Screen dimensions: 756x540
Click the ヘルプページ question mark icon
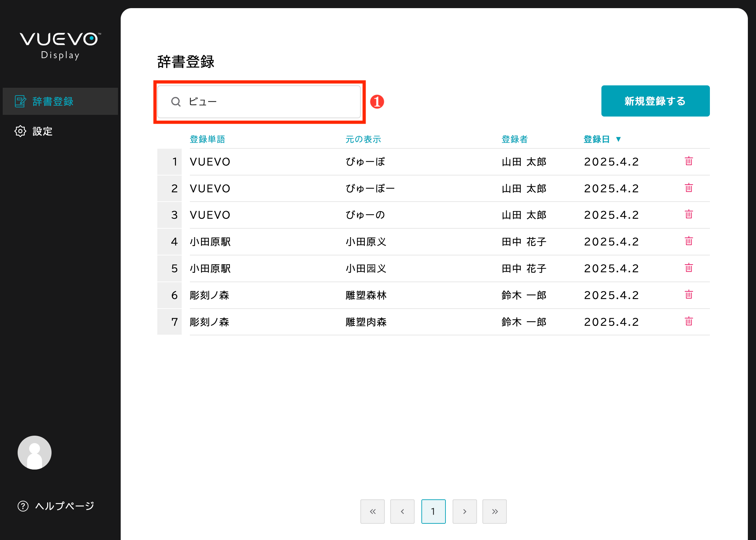tap(22, 506)
